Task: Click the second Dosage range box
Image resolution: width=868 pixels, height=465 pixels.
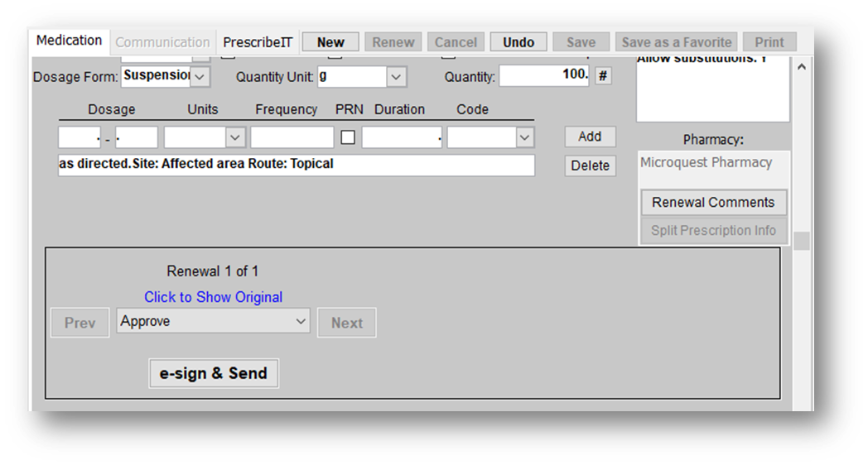Action: 136,137
